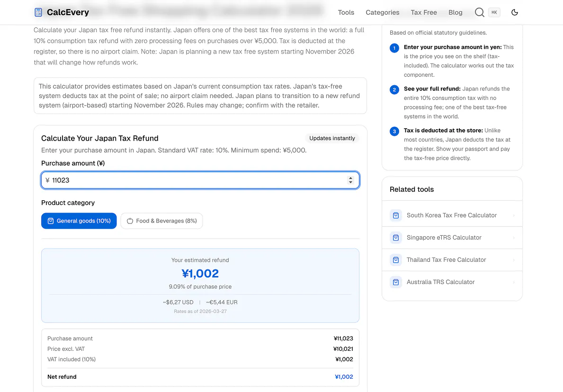Click the VAT included (10%) label
Screen dimensions: 563x392
[71, 359]
